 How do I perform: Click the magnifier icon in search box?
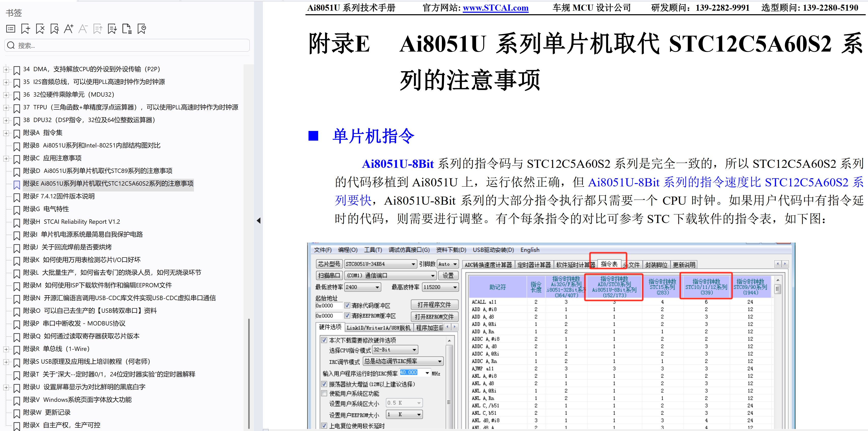(11, 45)
